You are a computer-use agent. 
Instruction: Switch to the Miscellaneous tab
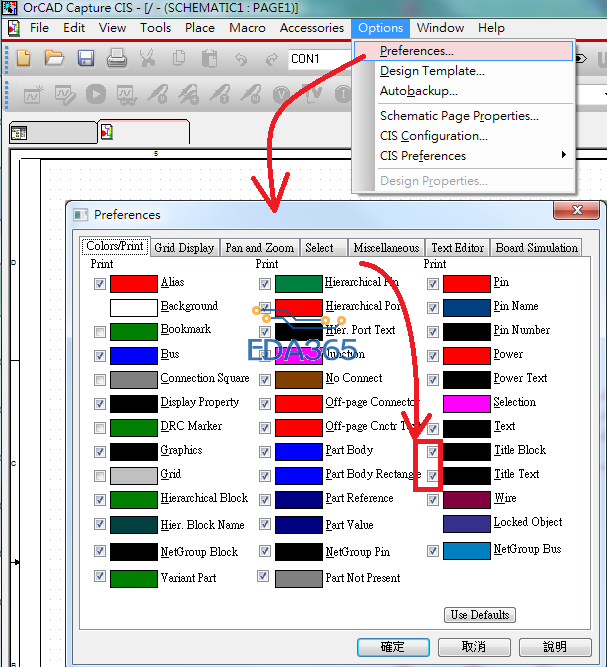point(386,248)
